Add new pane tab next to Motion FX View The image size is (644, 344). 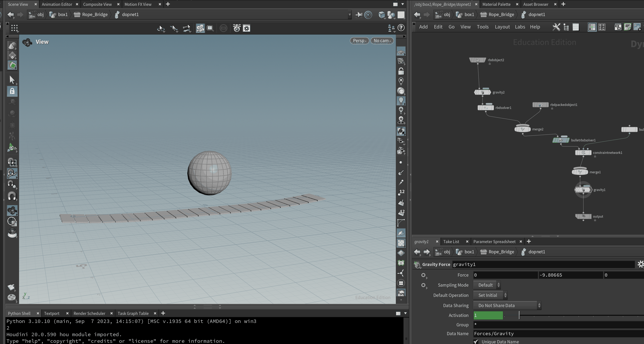pos(168,4)
